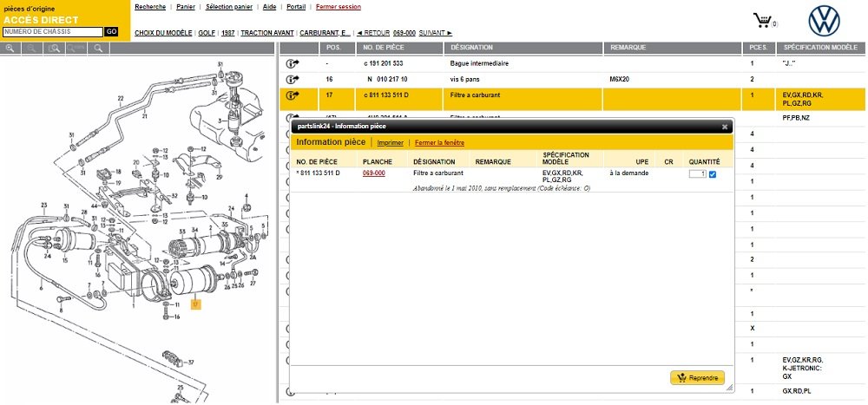Select 'vis 6 pans' cell
This screenshot has width=868, height=405.
464,80
